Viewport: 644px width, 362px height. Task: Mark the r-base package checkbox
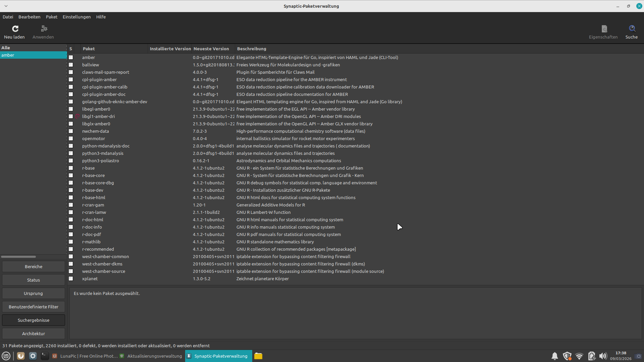71,168
